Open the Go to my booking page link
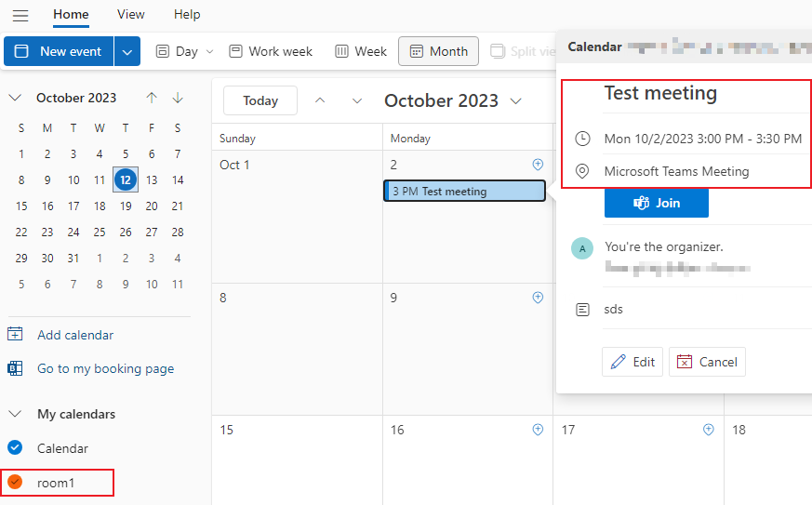 pos(106,369)
